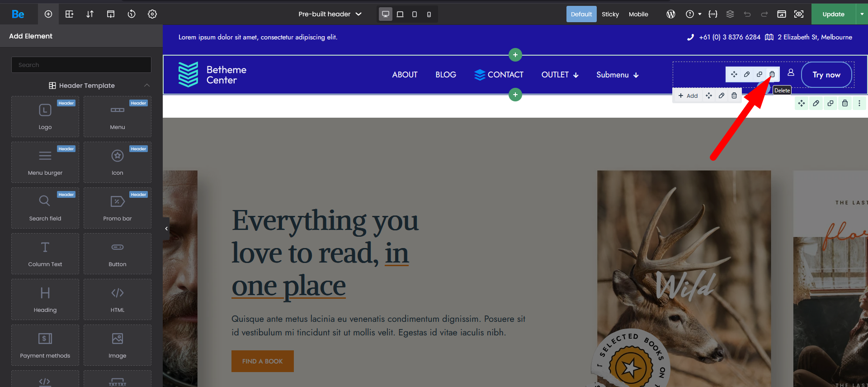
Task: Open the Pre-built header dropdown
Action: coord(330,14)
